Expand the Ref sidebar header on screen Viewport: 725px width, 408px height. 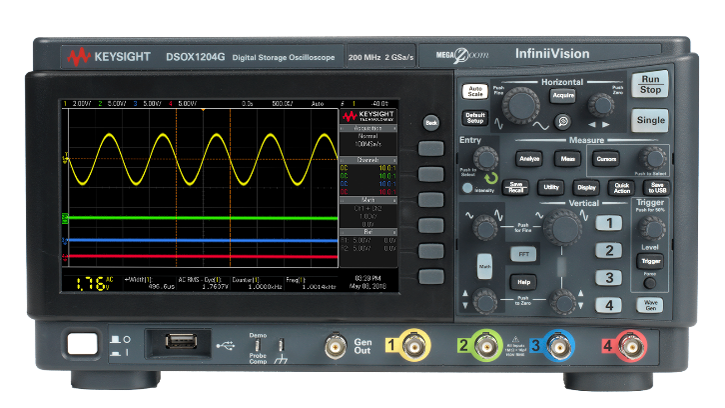[368, 231]
